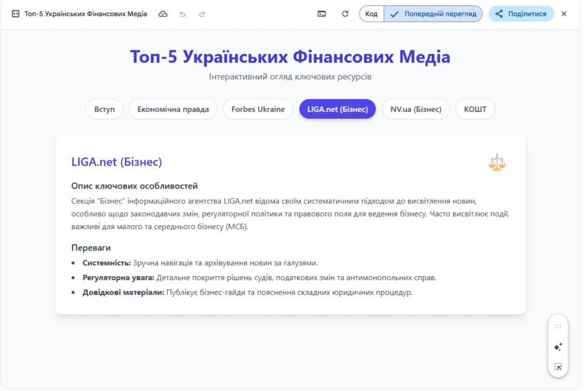
Task: Click the redo arrow icon
Action: 202,13
